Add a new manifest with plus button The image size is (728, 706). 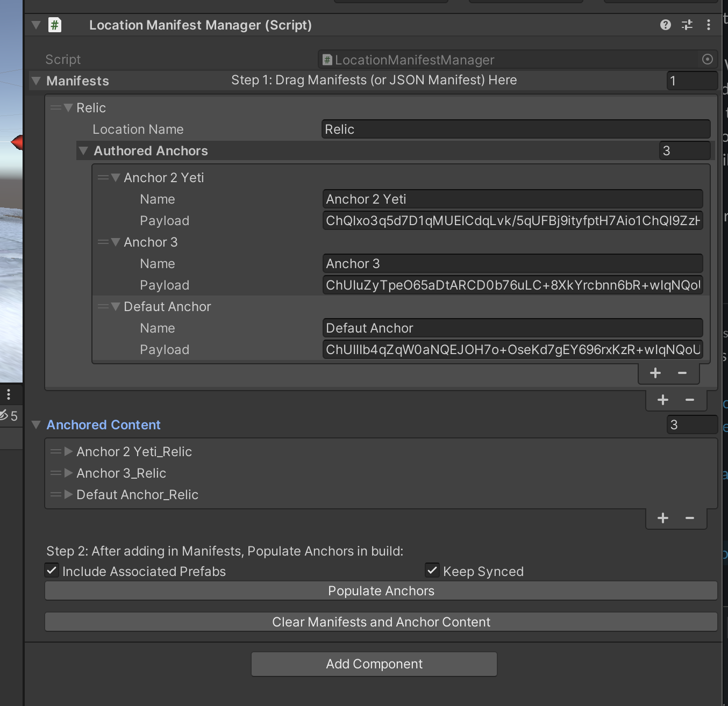pyautogui.click(x=663, y=400)
